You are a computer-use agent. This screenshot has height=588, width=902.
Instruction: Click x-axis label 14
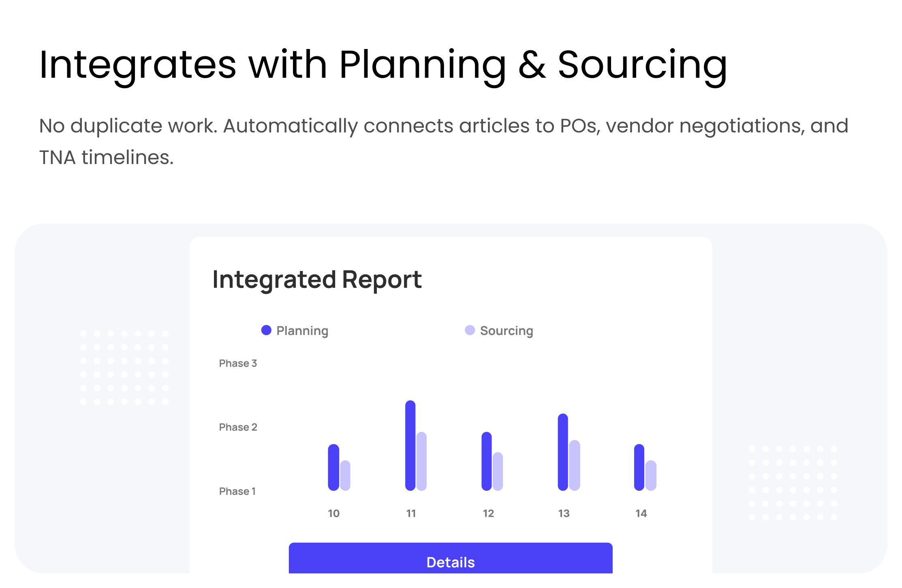(641, 513)
